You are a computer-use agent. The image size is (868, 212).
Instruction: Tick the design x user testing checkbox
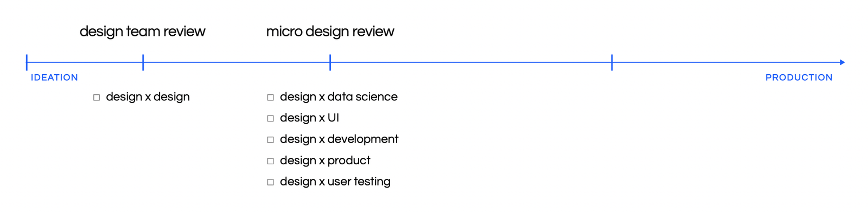(x=270, y=182)
